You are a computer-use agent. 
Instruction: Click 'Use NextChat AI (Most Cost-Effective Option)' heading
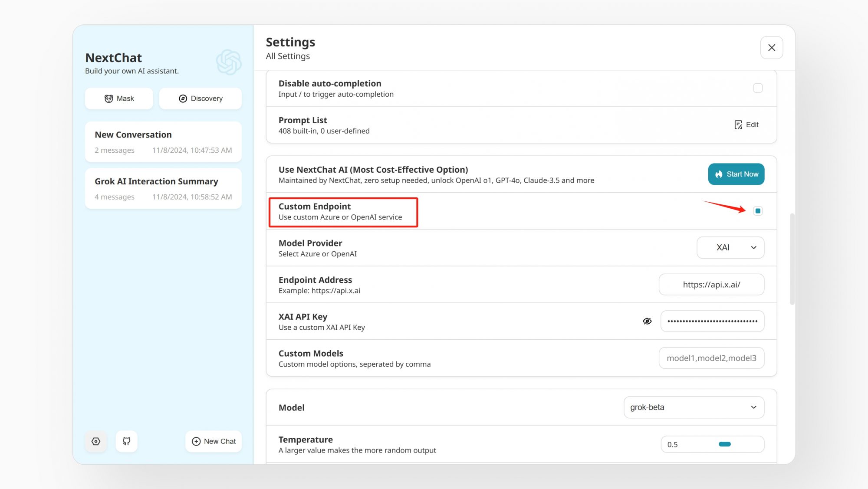coord(373,170)
